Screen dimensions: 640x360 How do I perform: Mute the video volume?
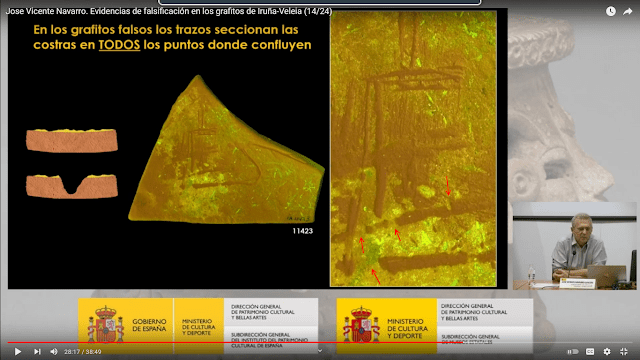pos(54,351)
